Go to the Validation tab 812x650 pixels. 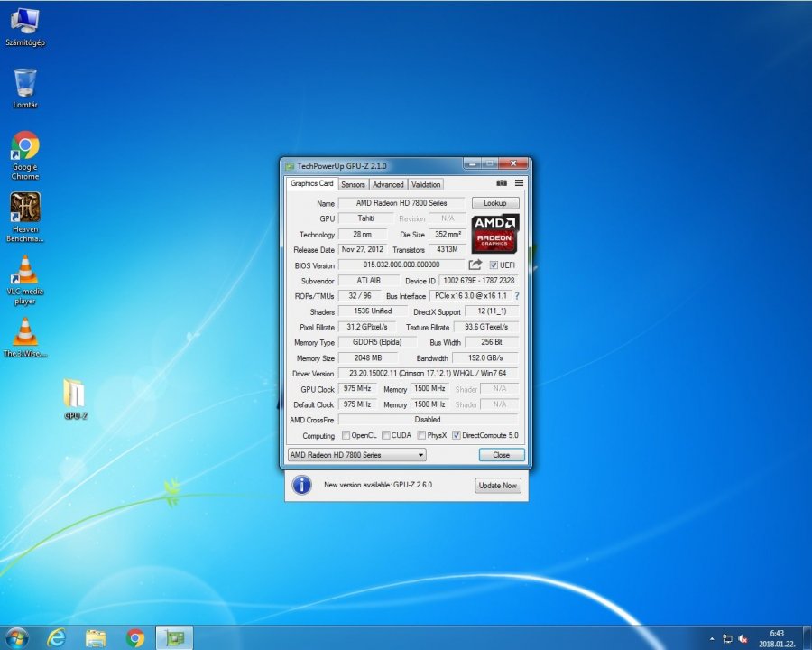pos(426,184)
